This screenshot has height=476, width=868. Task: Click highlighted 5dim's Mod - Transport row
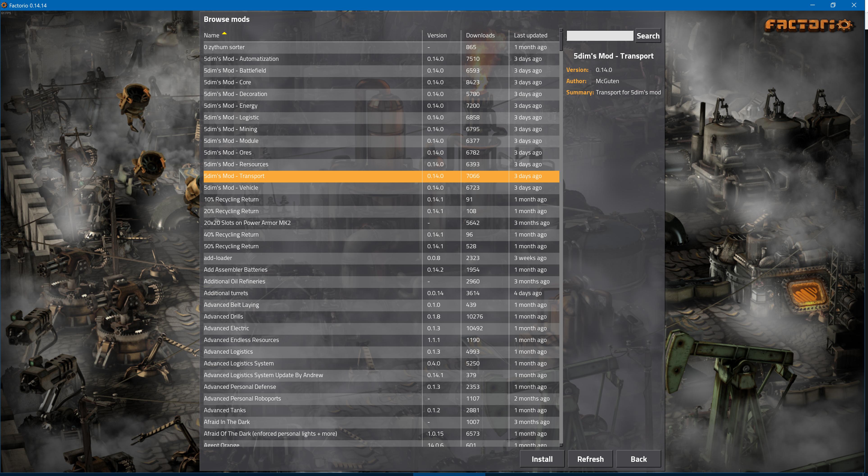tap(381, 176)
